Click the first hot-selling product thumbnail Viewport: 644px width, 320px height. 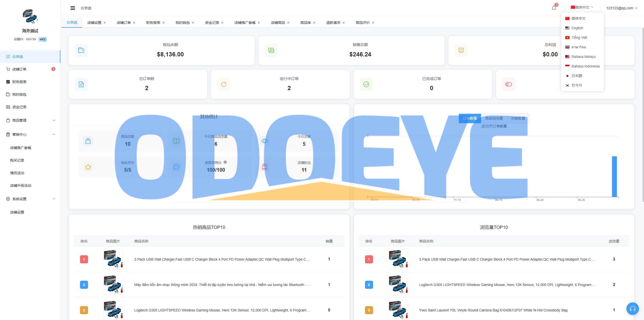(x=113, y=259)
